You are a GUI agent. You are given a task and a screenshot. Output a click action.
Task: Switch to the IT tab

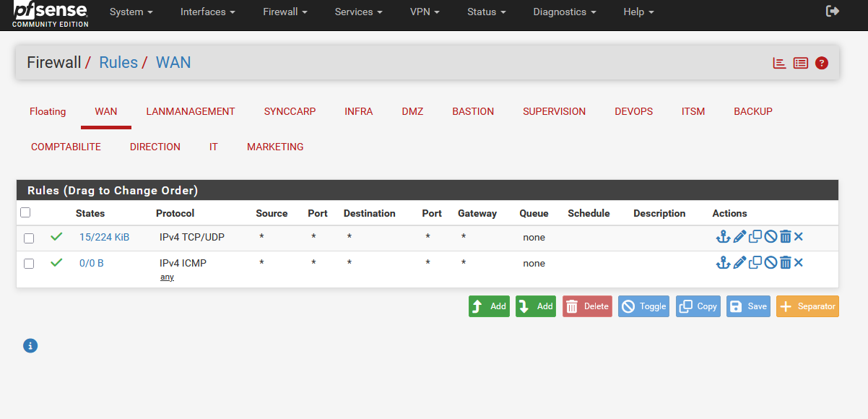pos(214,147)
